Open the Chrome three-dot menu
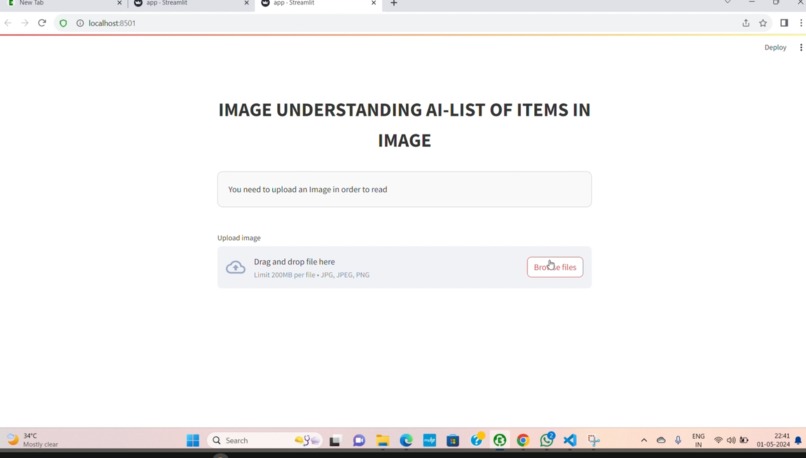Image resolution: width=806 pixels, height=458 pixels. point(801,23)
